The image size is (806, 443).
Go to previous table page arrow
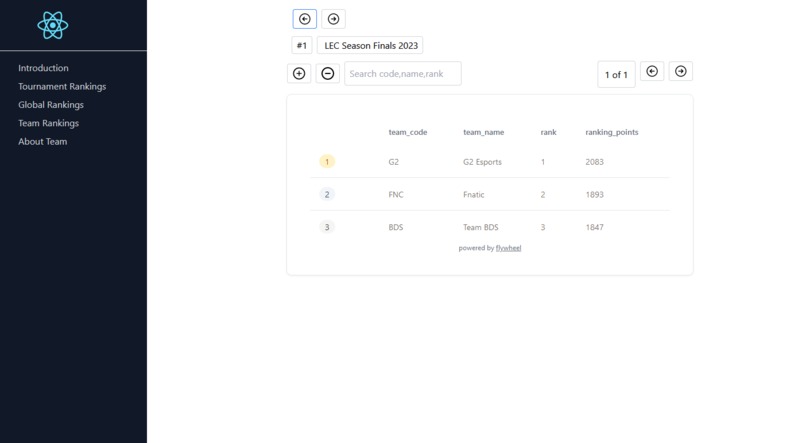[652, 71]
